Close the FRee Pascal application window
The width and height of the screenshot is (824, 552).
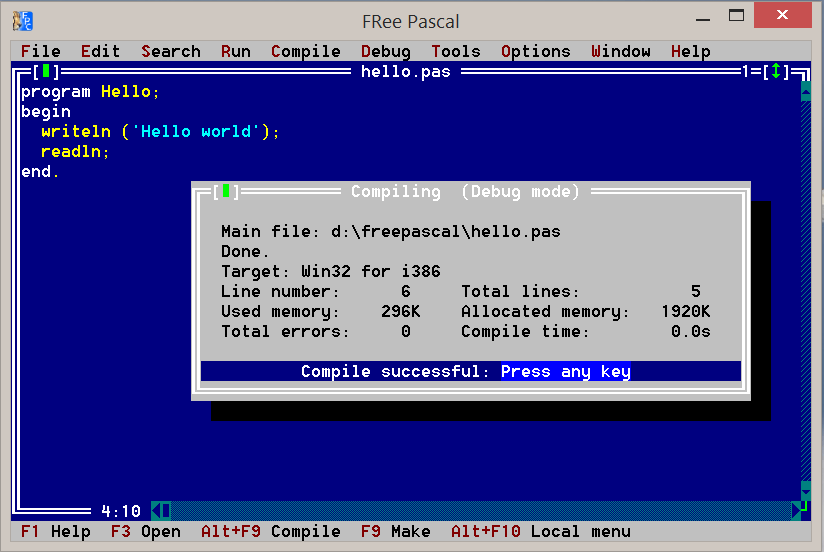(x=782, y=15)
